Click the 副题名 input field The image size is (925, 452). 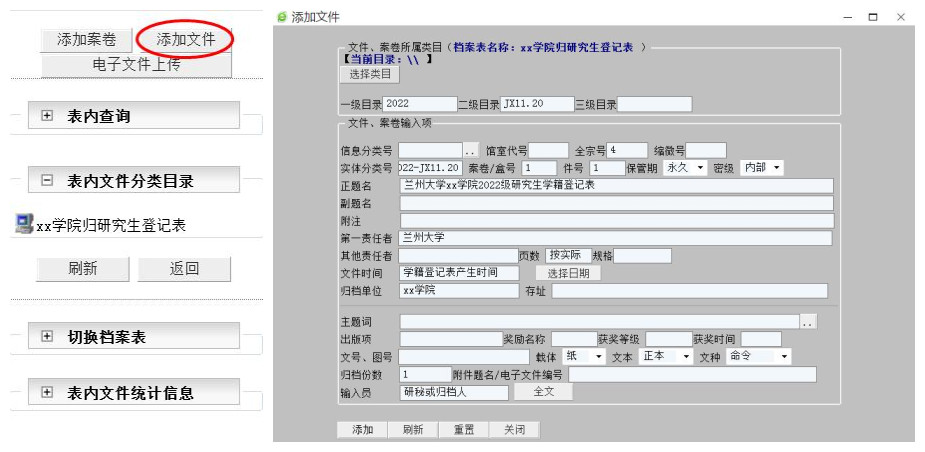click(616, 204)
